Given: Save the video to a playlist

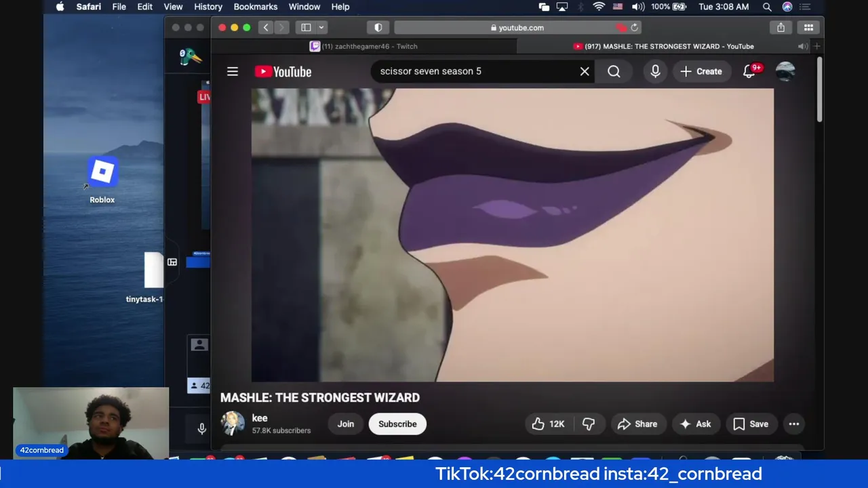Looking at the screenshot, I should click(x=751, y=424).
